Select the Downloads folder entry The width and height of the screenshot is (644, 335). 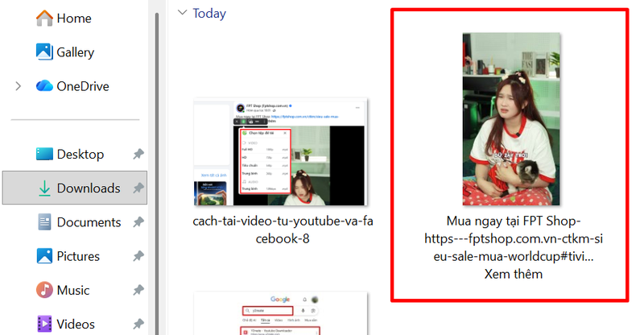pyautogui.click(x=74, y=188)
